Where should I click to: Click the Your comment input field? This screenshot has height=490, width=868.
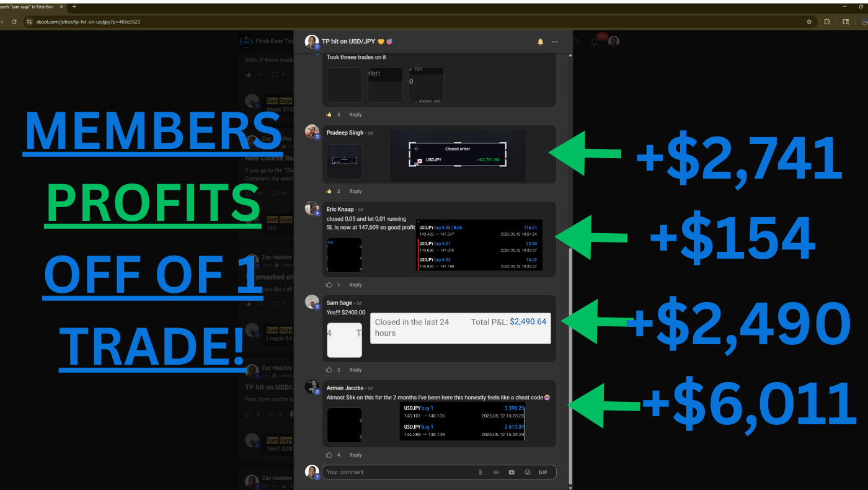(x=397, y=472)
